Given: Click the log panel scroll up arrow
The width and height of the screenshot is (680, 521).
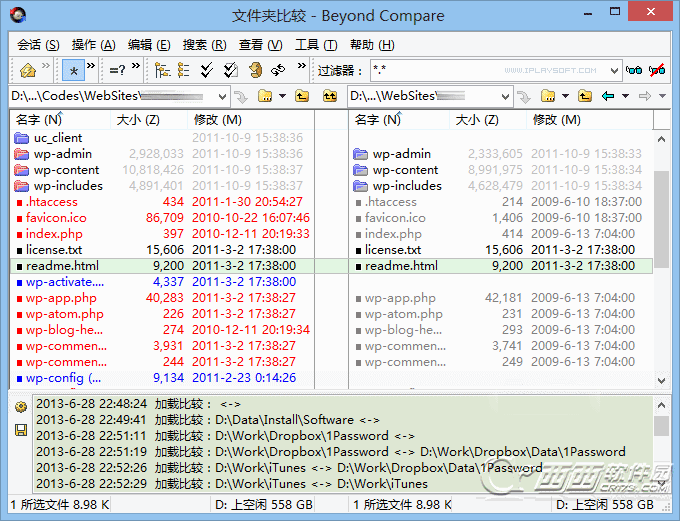Looking at the screenshot, I should tap(661, 405).
